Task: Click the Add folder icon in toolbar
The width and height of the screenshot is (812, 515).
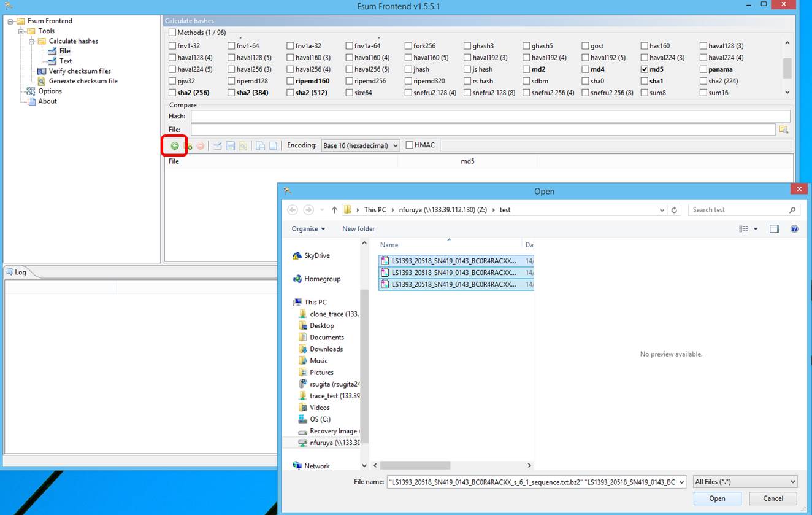Action: (x=189, y=146)
